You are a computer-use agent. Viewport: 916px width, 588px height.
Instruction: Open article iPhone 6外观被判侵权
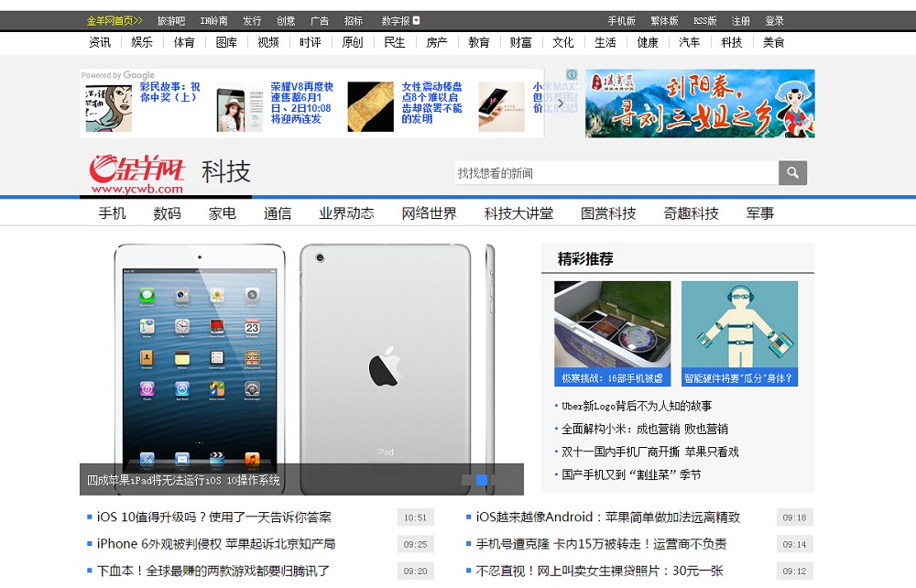(x=216, y=544)
